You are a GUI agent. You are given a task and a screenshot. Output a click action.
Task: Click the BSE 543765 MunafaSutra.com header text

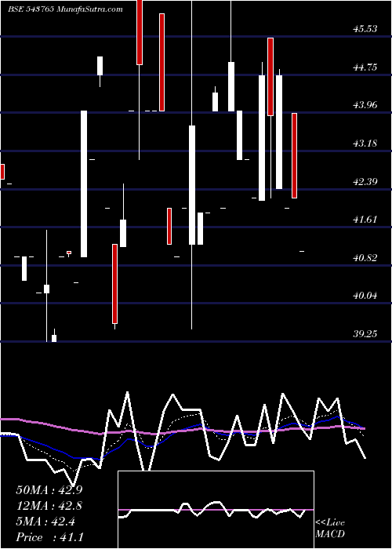tap(65, 9)
